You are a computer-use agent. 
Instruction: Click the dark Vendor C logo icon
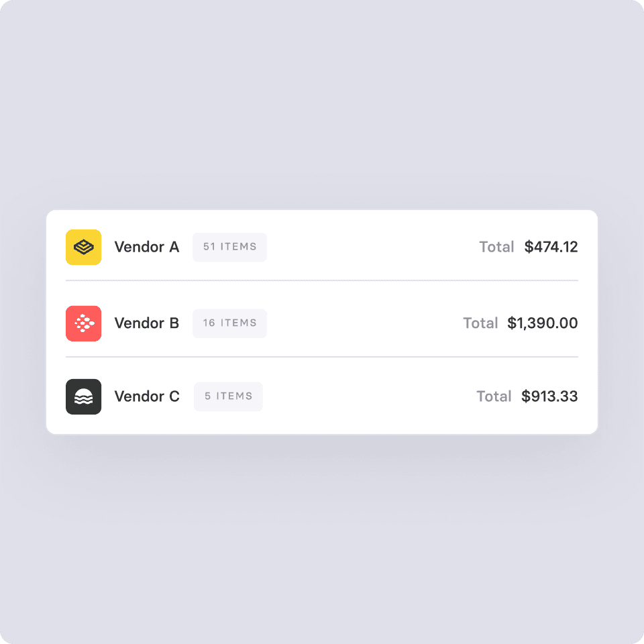tap(83, 396)
